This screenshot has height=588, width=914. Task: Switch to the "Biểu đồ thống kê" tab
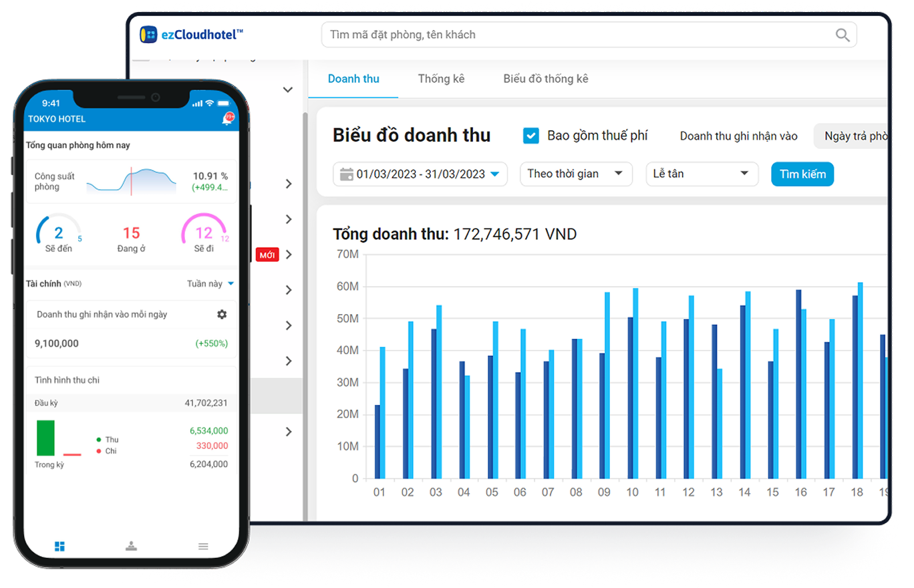point(545,79)
